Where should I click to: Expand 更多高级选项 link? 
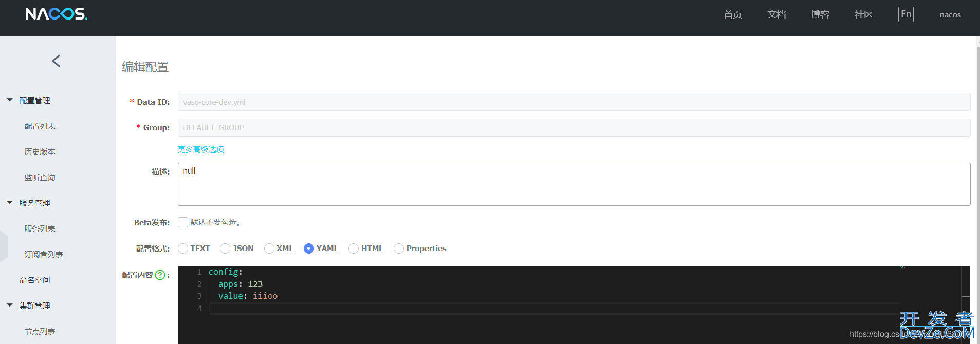[x=201, y=149]
